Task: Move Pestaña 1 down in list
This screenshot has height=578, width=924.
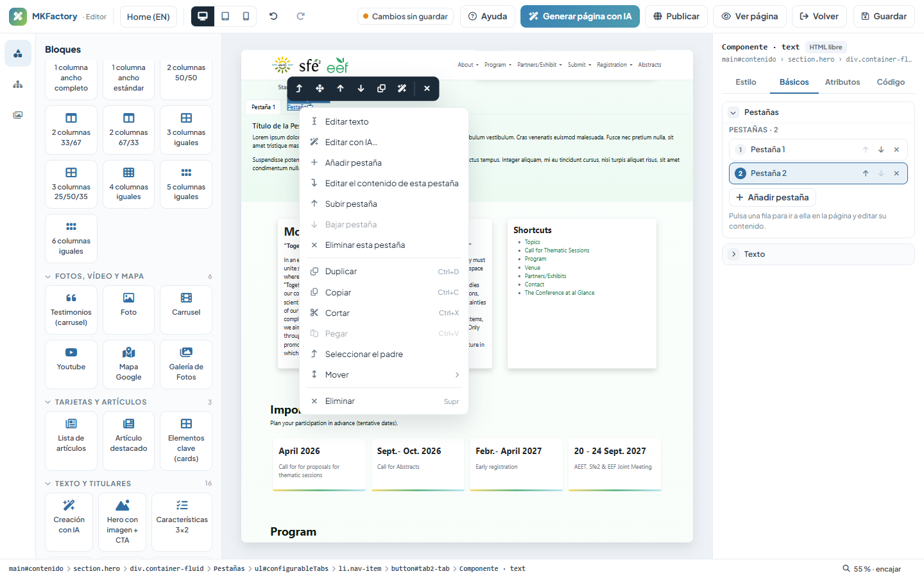Action: [881, 150]
